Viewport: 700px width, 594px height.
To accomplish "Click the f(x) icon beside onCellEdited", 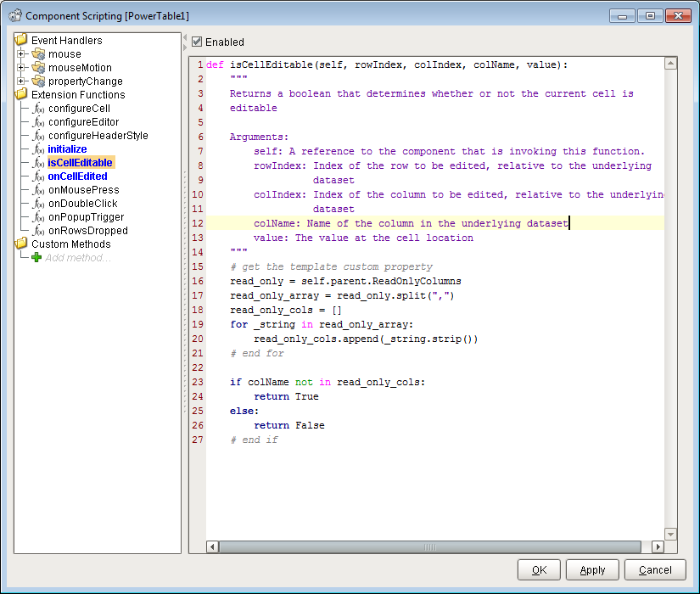I will (x=38, y=177).
